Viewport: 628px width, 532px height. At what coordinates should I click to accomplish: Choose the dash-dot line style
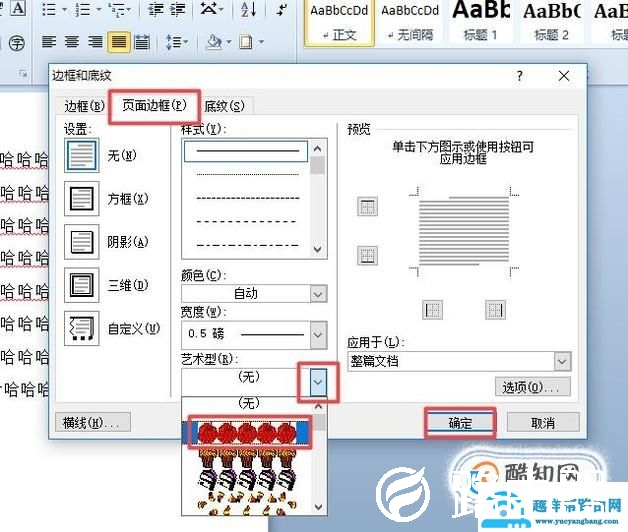(x=248, y=244)
